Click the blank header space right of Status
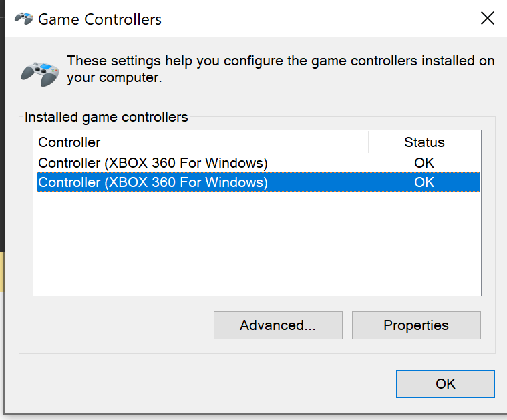 click(x=468, y=142)
